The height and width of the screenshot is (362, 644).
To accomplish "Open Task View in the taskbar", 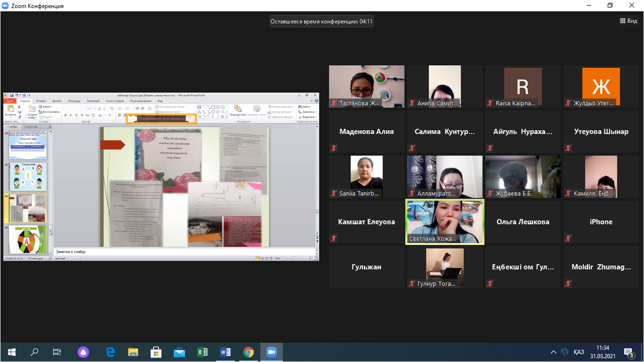I will point(57,352).
